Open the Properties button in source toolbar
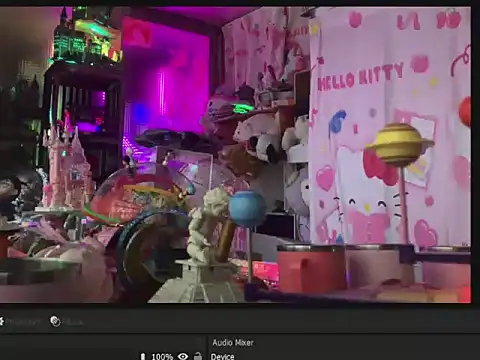 pos(20,321)
